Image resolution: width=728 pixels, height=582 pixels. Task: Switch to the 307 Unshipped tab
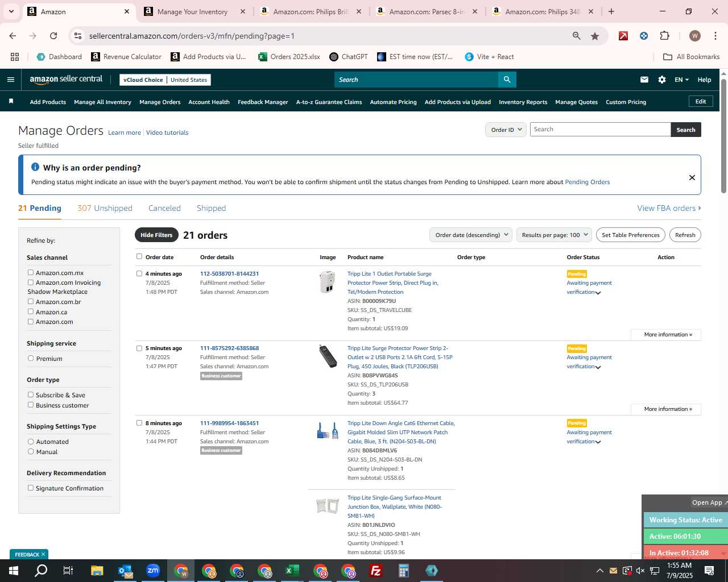point(105,208)
